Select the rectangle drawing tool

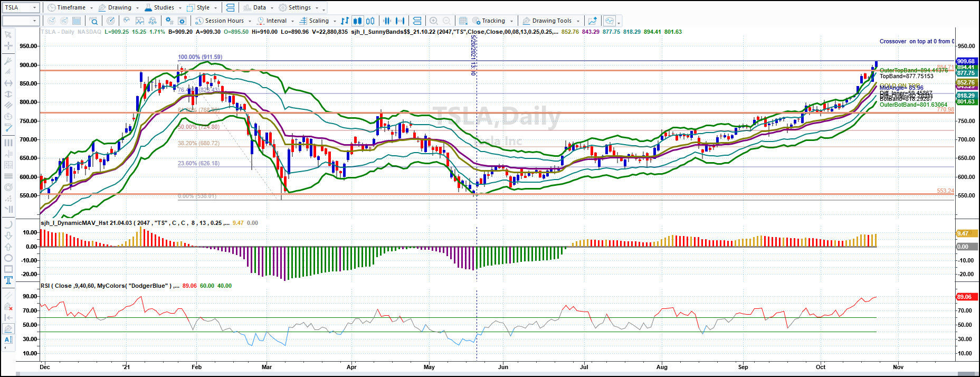tap(8, 269)
